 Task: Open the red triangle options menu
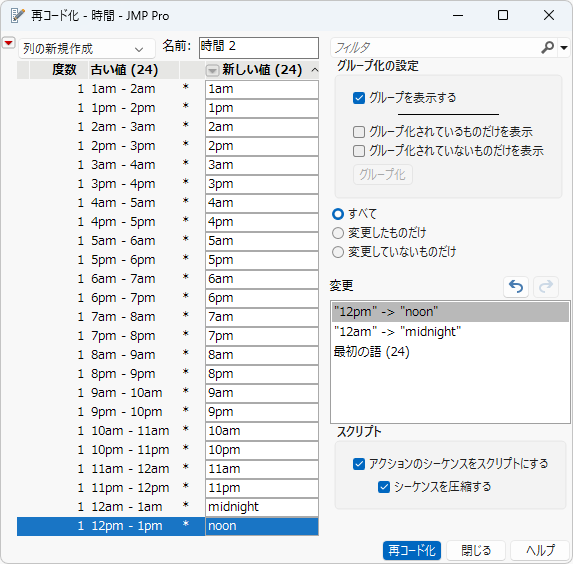[8, 43]
